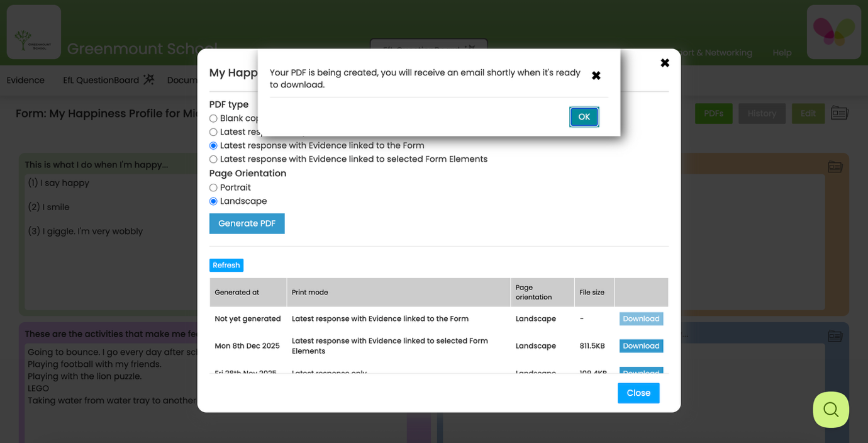The height and width of the screenshot is (443, 868).
Task: Generate the PDF with current settings
Action: point(247,223)
